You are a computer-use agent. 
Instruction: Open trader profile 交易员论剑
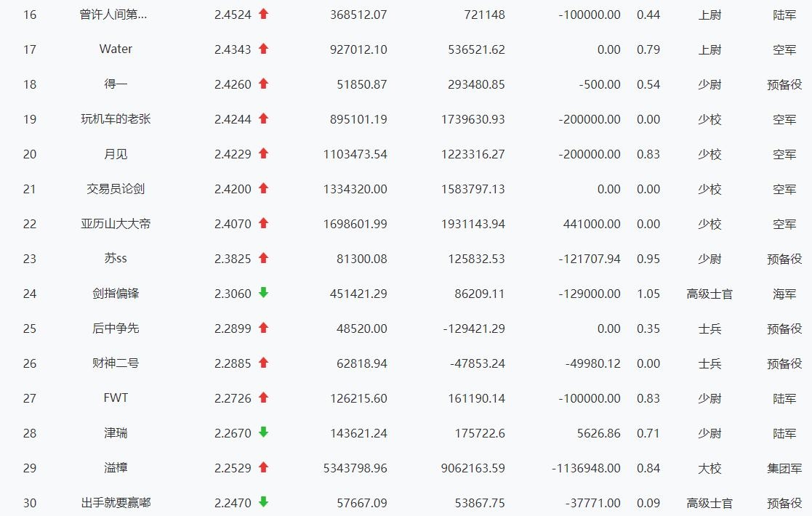click(x=116, y=189)
